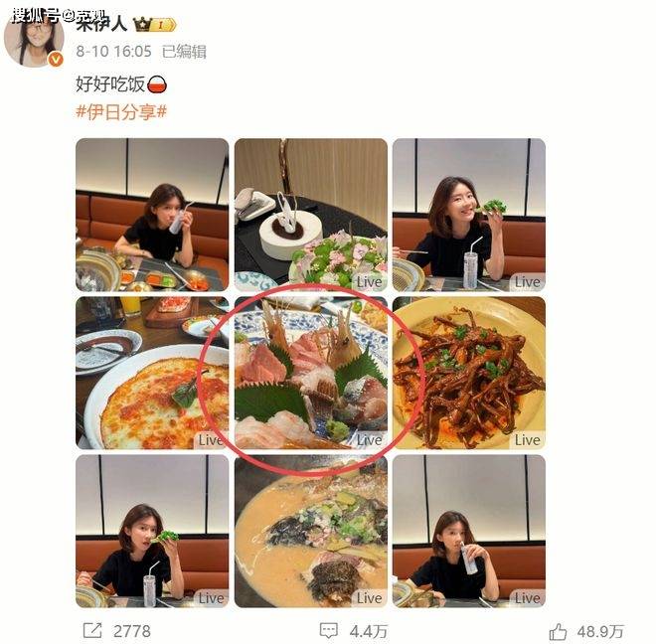656x644 pixels.
Task: Open top-right photo of woman holding greens
Action: 469,215
